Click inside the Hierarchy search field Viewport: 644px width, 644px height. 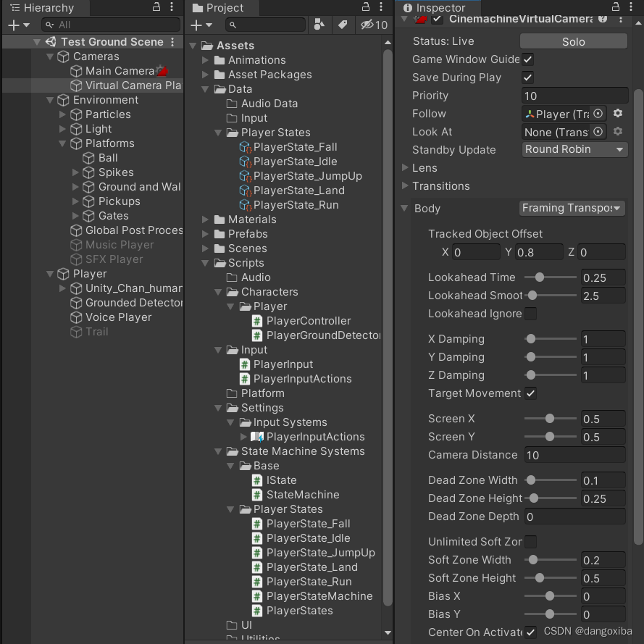(109, 25)
